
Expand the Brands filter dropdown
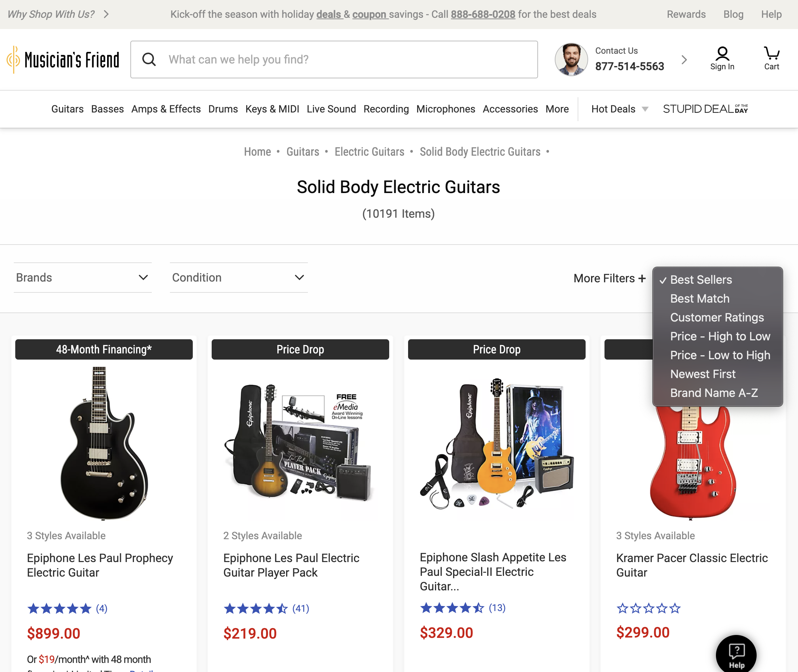(x=82, y=277)
